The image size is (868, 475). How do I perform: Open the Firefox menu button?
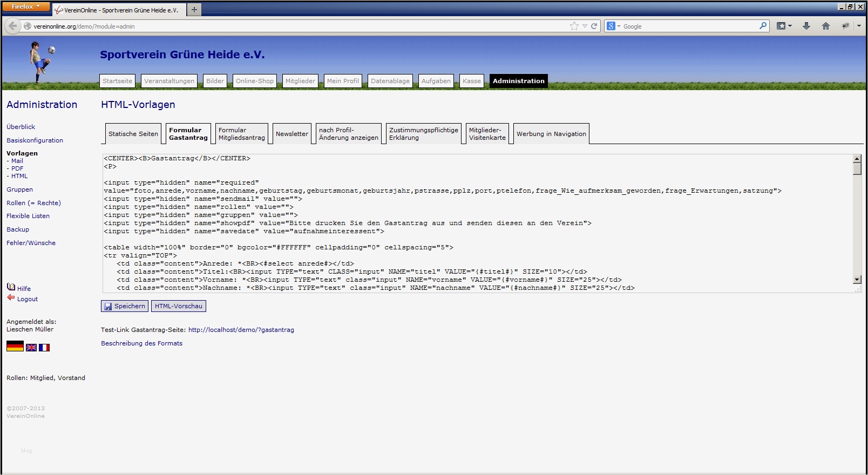[x=26, y=6]
